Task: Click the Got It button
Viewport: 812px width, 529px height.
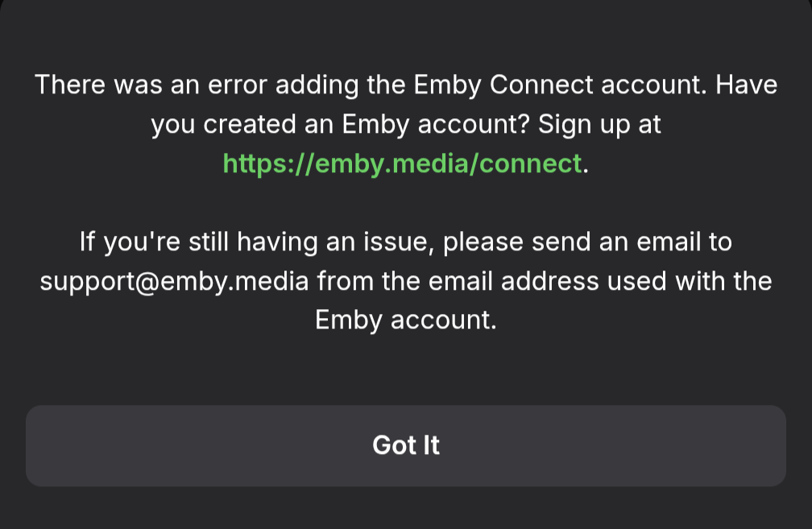Action: (x=405, y=445)
